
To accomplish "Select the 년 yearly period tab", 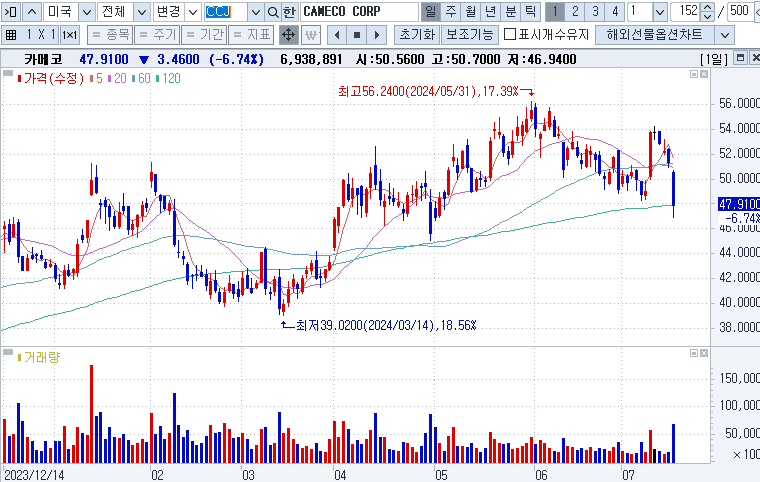I will click(491, 12).
